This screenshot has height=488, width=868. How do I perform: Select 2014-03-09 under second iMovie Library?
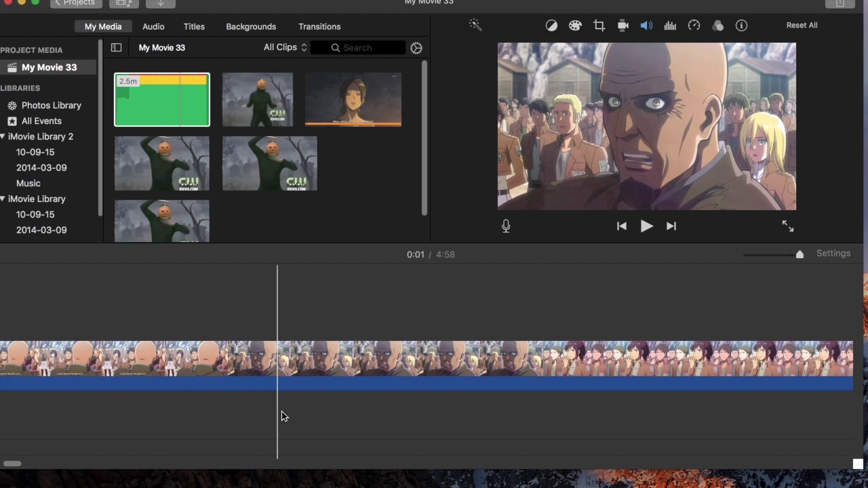[41, 230]
